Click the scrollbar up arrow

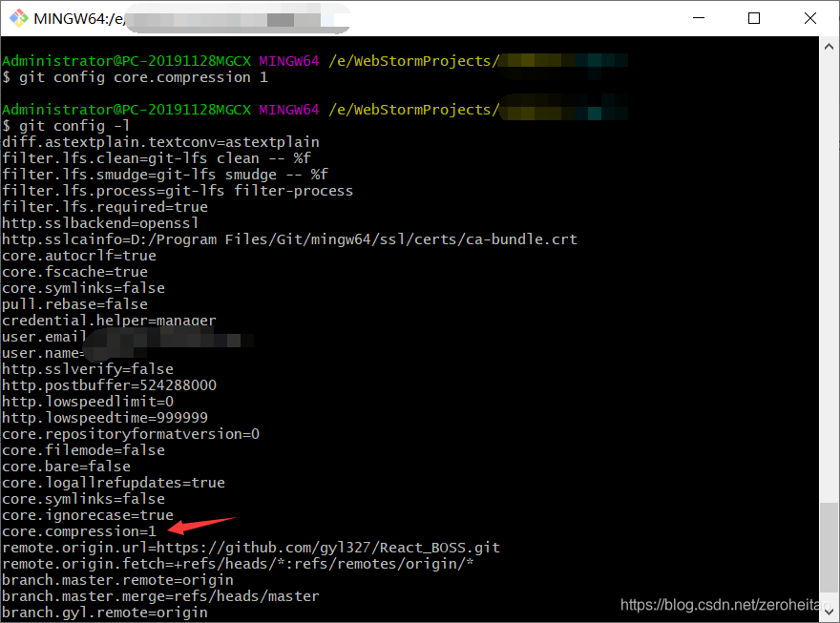pos(829,46)
